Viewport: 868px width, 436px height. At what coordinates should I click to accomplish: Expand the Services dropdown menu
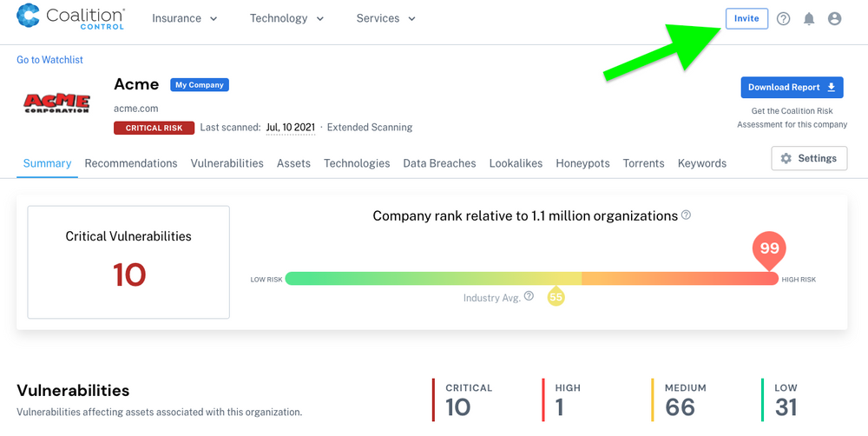coord(386,18)
